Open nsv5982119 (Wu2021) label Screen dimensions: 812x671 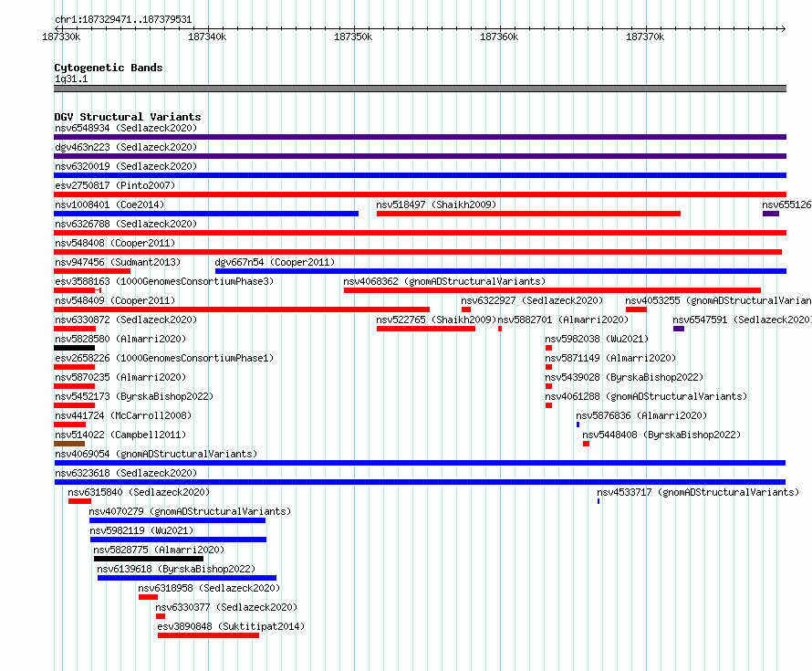coord(141,530)
